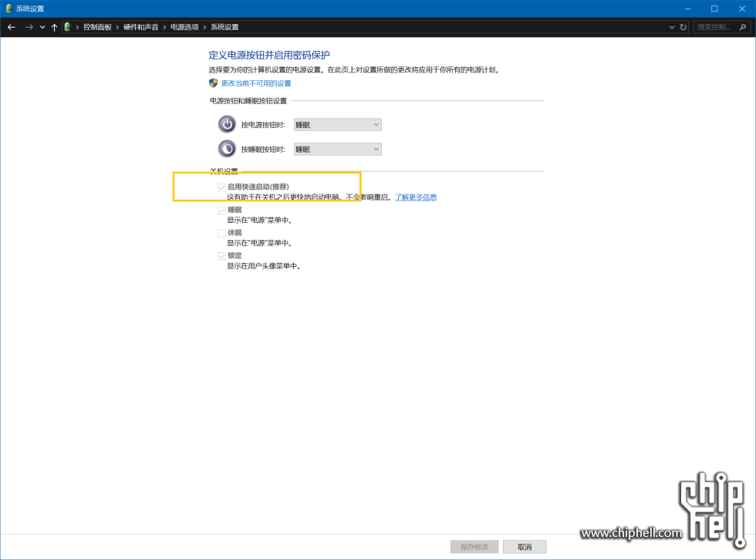Open 控制面板 breadcrumb
The height and width of the screenshot is (560, 756).
click(97, 27)
